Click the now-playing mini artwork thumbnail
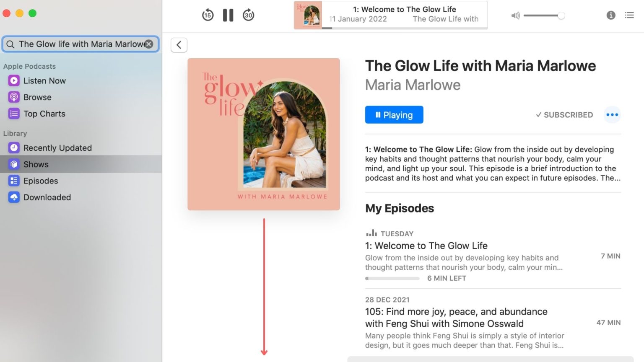The height and width of the screenshot is (362, 644). 308,15
